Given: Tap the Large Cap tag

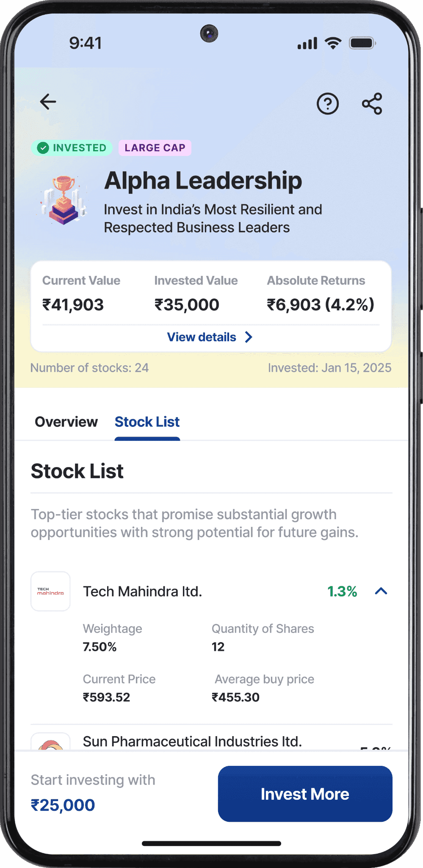Looking at the screenshot, I should tap(155, 148).
